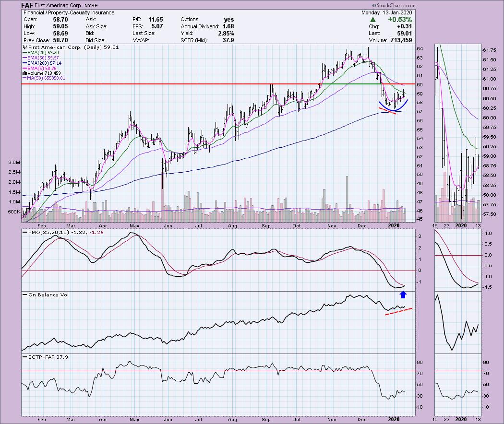Select the EMA(5) 58.76 legend entry

pos(39,68)
